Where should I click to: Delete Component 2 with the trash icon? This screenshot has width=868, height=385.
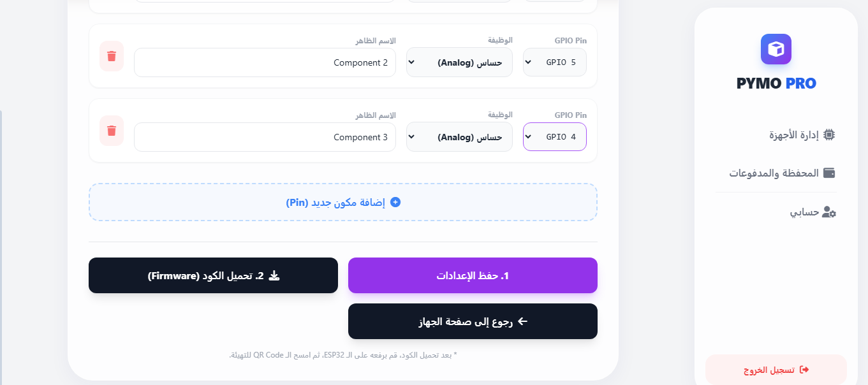pyautogui.click(x=112, y=56)
